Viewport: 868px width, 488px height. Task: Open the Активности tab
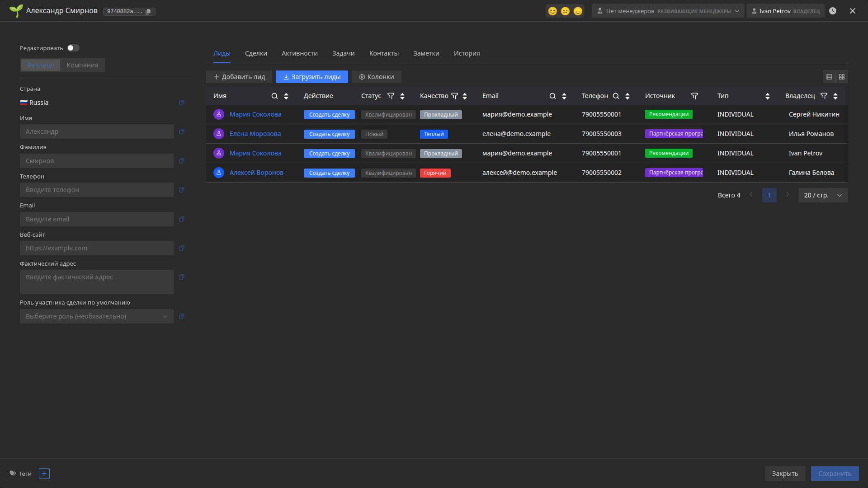pos(300,53)
